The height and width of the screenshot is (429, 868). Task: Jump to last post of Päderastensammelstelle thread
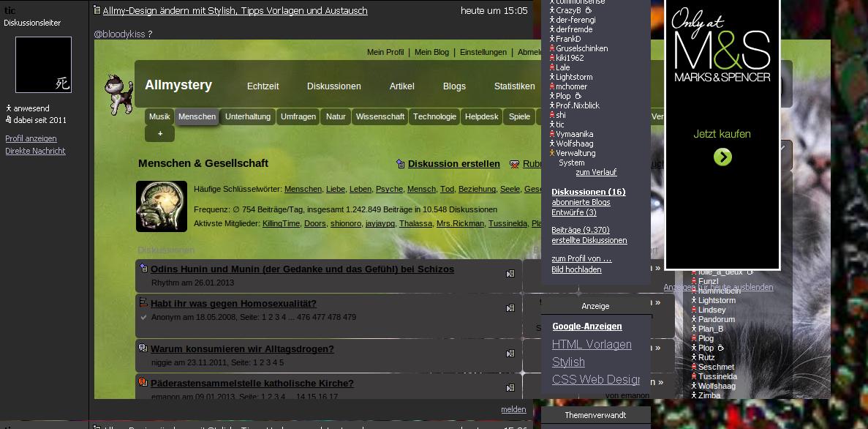point(510,387)
